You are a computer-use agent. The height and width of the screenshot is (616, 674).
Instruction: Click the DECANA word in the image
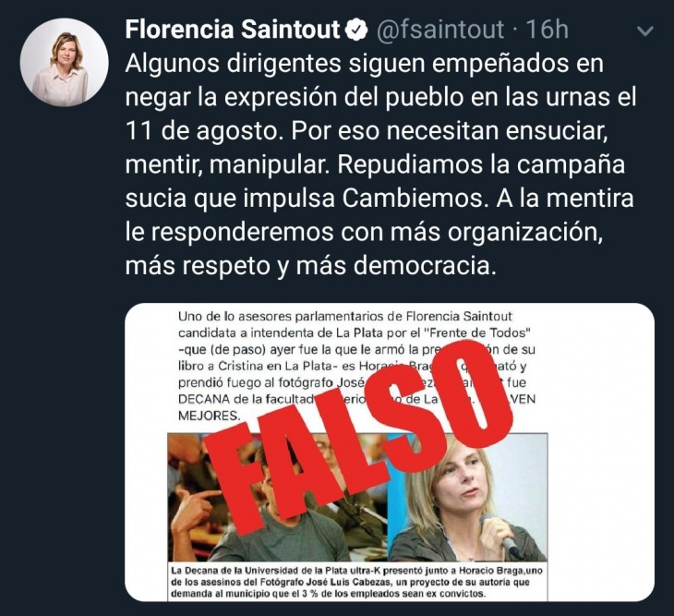[x=205, y=399]
